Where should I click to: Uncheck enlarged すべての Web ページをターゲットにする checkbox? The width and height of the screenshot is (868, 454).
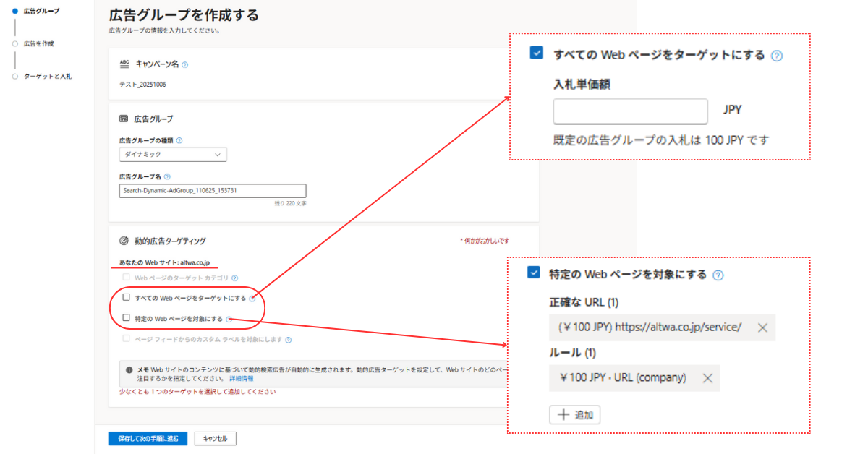537,53
